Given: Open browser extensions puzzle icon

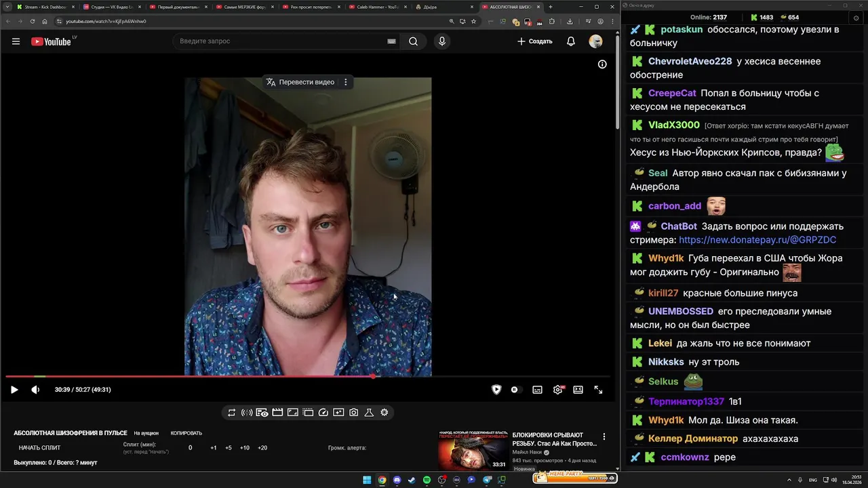Looking at the screenshot, I should click(551, 21).
